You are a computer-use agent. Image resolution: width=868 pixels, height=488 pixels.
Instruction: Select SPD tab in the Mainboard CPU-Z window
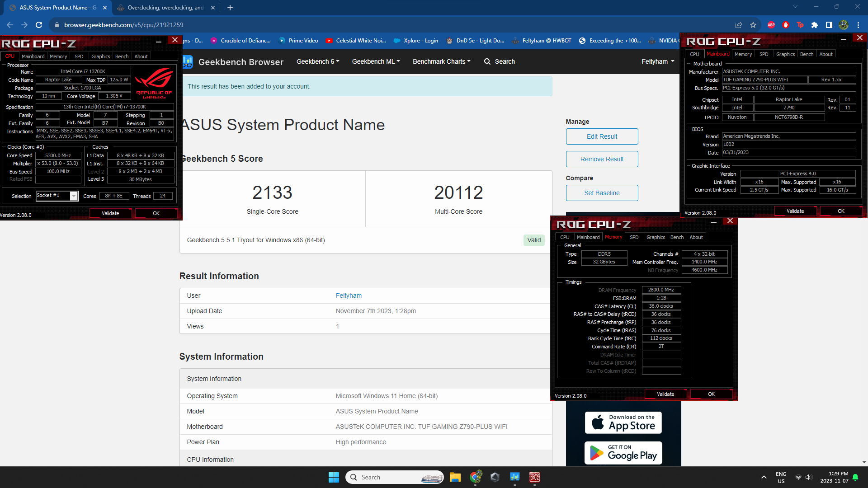(x=764, y=54)
